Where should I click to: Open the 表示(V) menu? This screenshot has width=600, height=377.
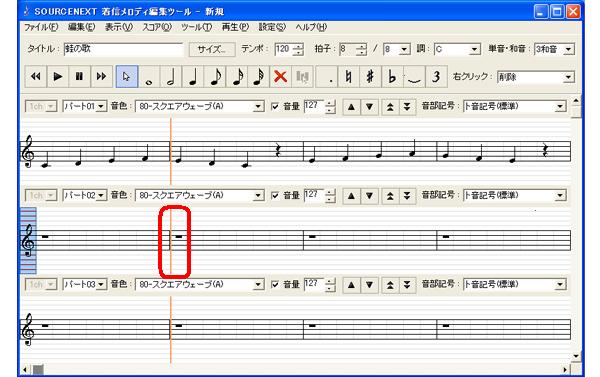pyautogui.click(x=119, y=27)
